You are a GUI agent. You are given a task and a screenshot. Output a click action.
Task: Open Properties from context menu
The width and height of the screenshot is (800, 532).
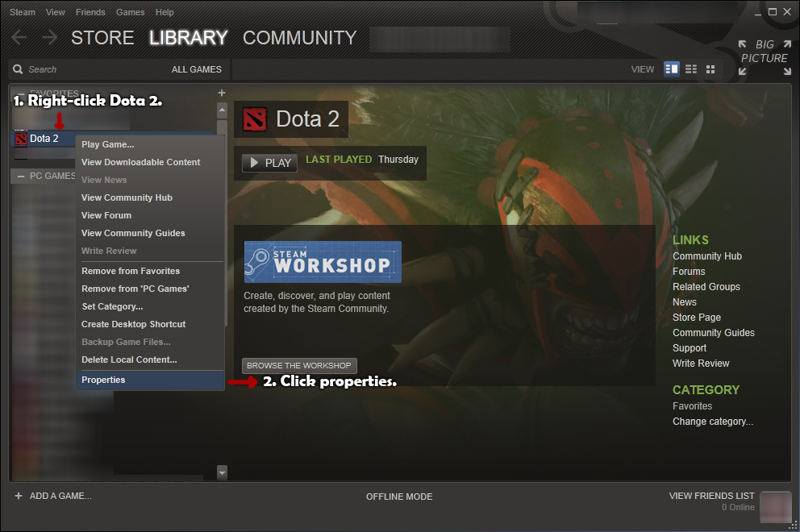click(x=150, y=380)
